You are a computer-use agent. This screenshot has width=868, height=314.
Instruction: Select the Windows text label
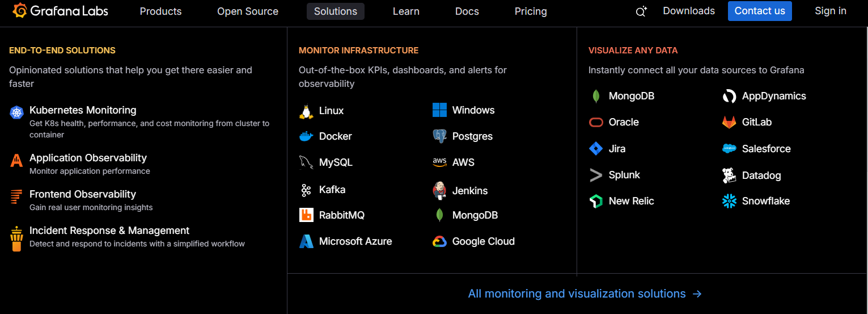[473, 110]
